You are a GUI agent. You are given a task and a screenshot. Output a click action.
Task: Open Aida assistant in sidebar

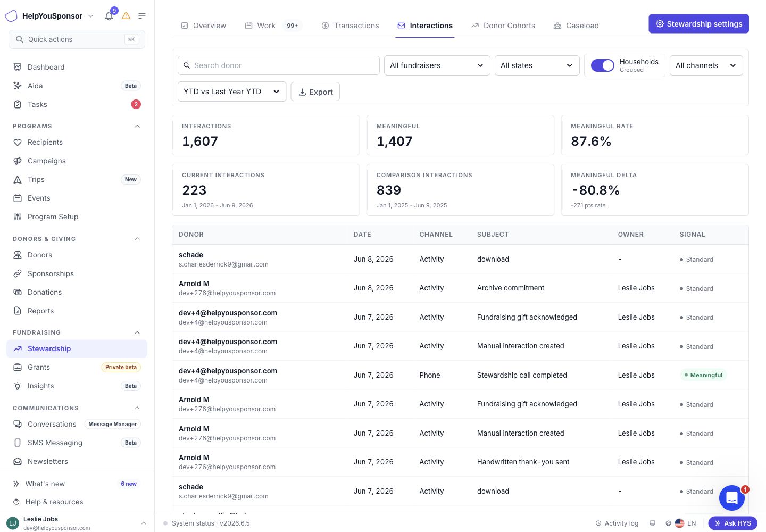pos(77,86)
